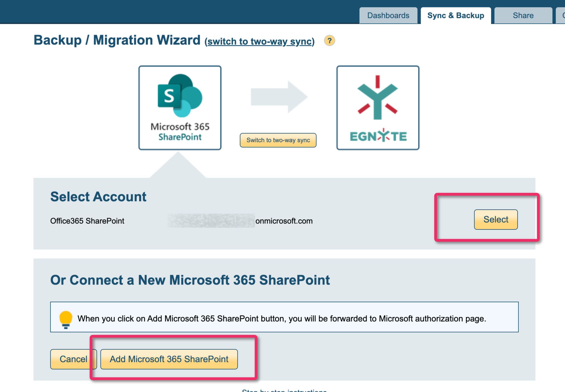Click Add Microsoft 365 SharePoint button

[169, 359]
